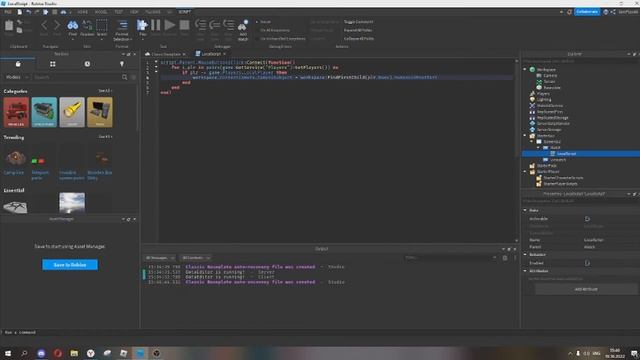This screenshot has width=640, height=360.
Task: Click the New file icon in quick access bar
Action: (x=19, y=12)
